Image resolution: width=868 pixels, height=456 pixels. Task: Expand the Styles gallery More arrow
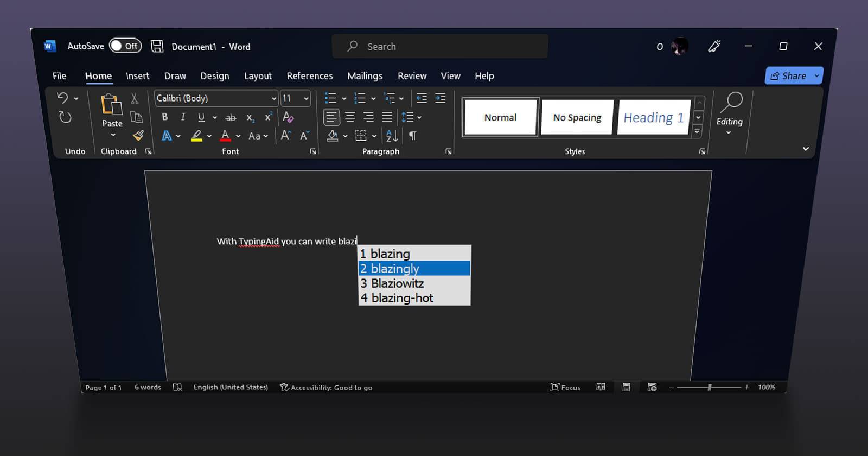tap(698, 131)
